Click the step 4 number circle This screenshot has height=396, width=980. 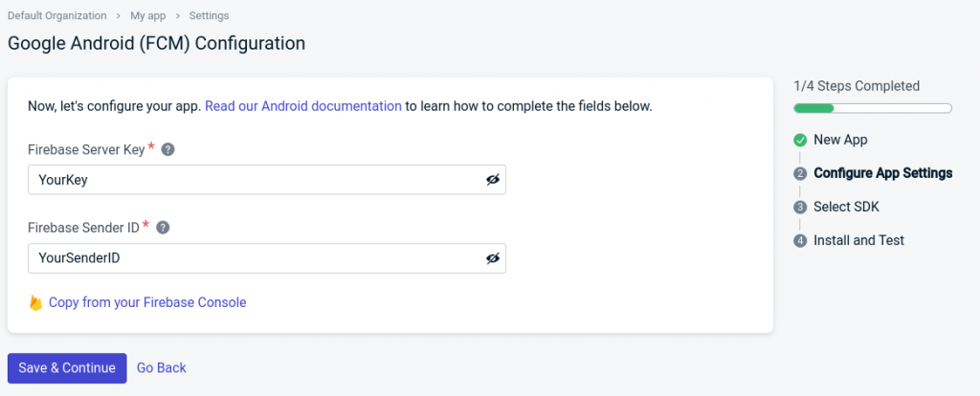(800, 241)
